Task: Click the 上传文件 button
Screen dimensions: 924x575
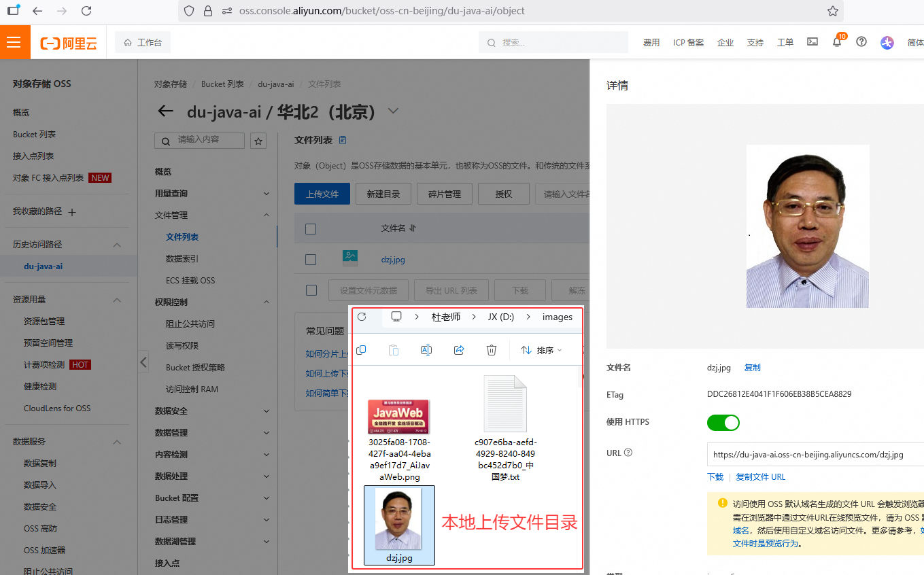Action: coord(322,194)
